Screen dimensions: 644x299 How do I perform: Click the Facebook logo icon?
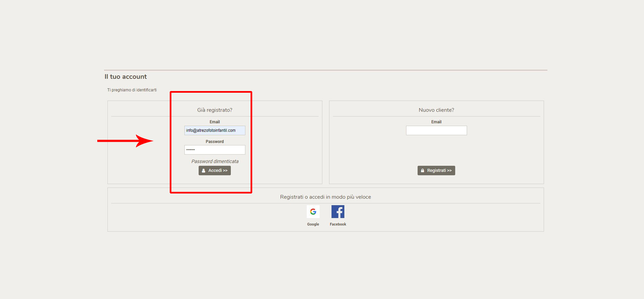(338, 212)
